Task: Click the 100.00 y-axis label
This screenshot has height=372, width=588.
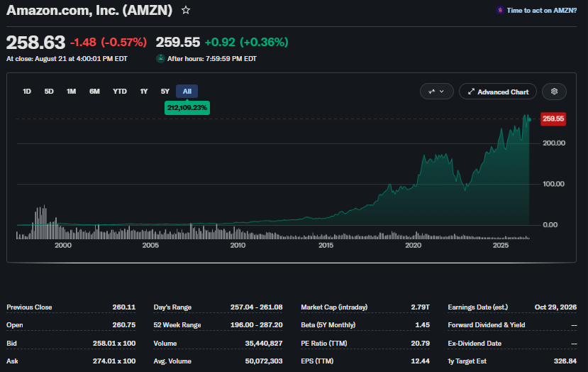Action: tap(553, 184)
